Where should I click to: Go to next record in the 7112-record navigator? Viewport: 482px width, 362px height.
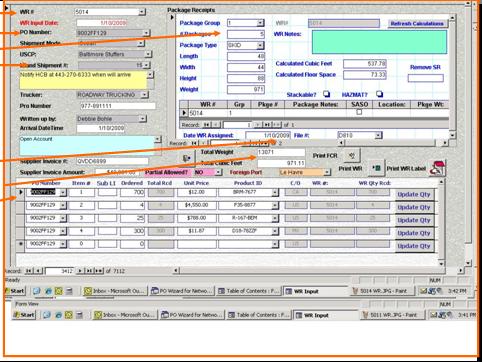80,271
